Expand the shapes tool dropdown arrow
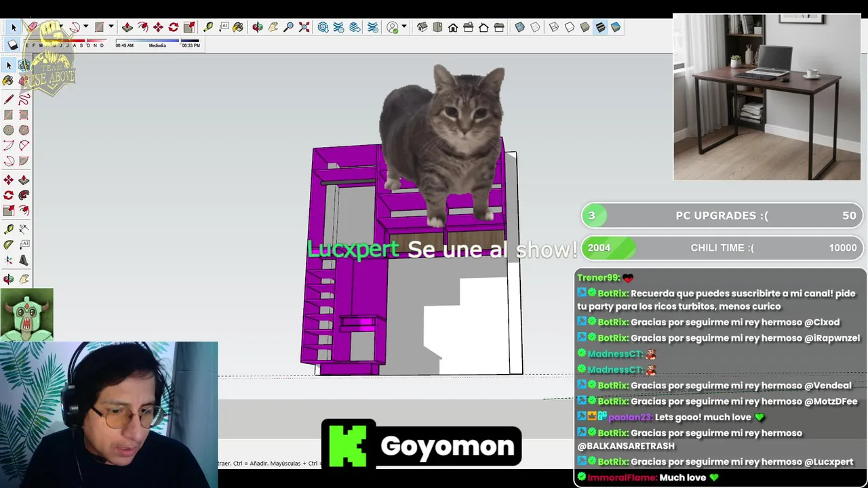 pyautogui.click(x=111, y=27)
